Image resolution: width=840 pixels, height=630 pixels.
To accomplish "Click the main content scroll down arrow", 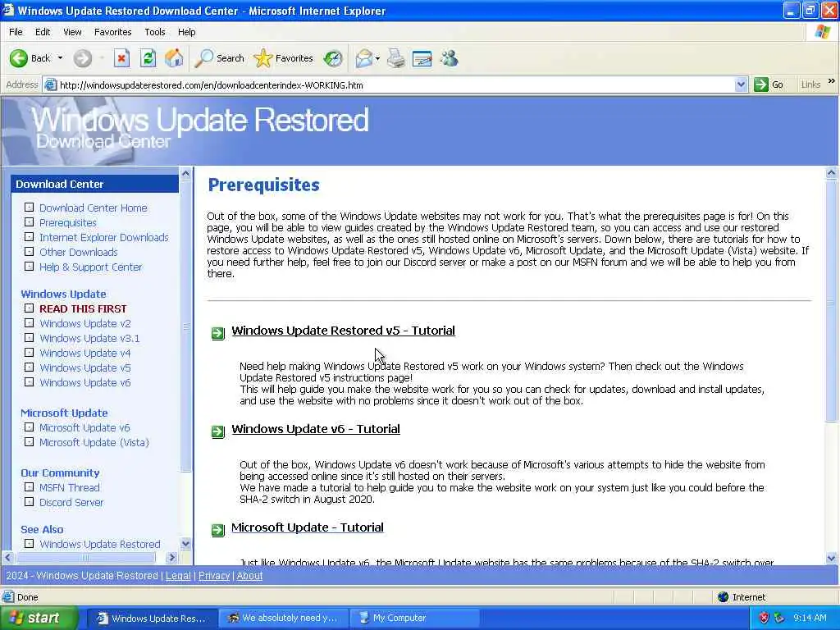I will tap(832, 558).
